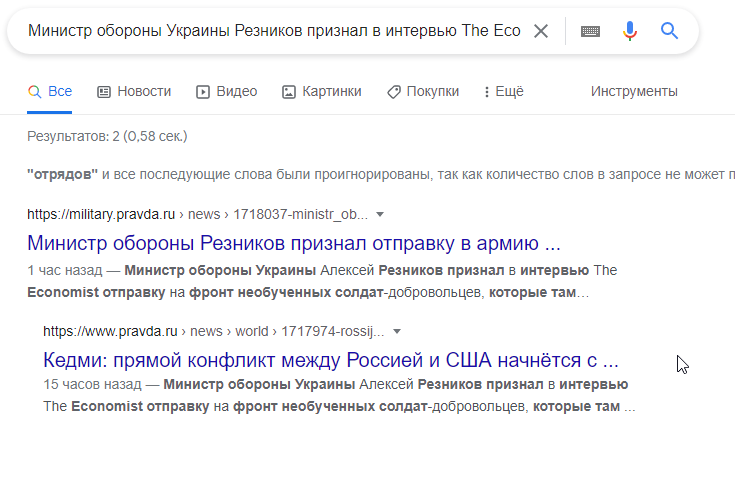The image size is (735, 499).
Task: Open the Видео tab
Action: (226, 91)
